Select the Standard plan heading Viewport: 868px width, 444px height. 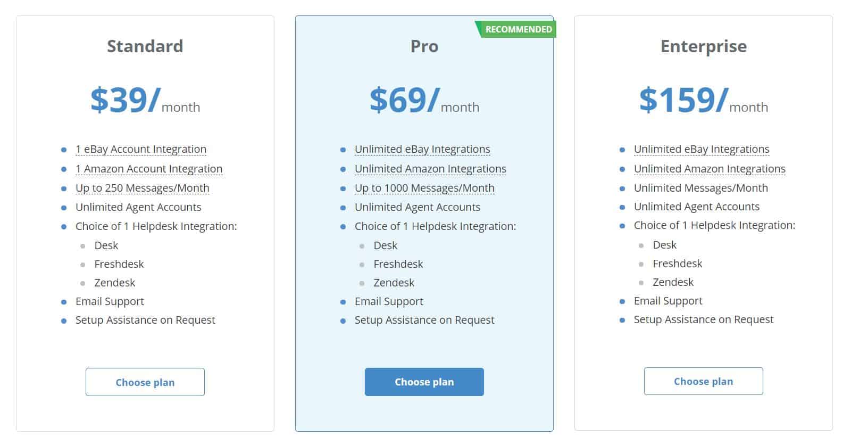click(145, 46)
